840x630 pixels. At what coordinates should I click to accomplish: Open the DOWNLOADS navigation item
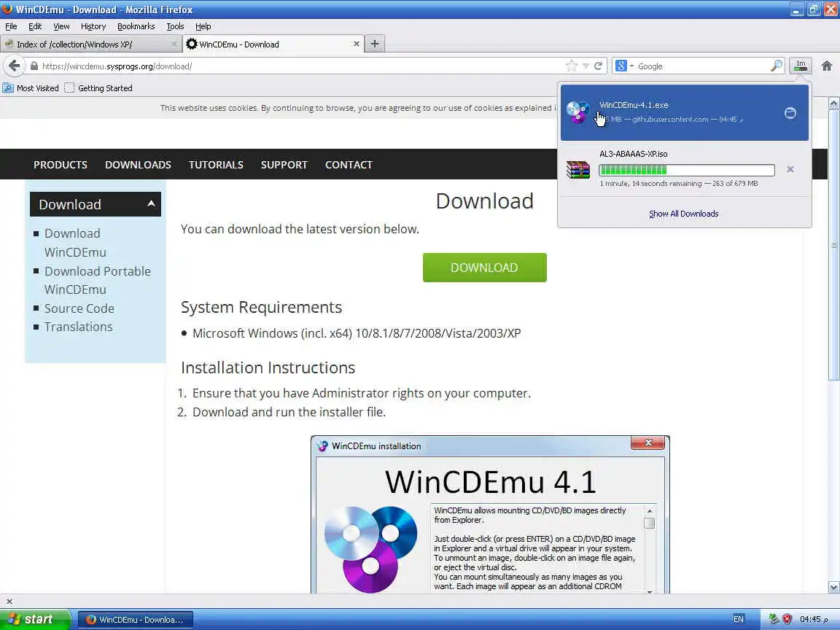click(139, 165)
